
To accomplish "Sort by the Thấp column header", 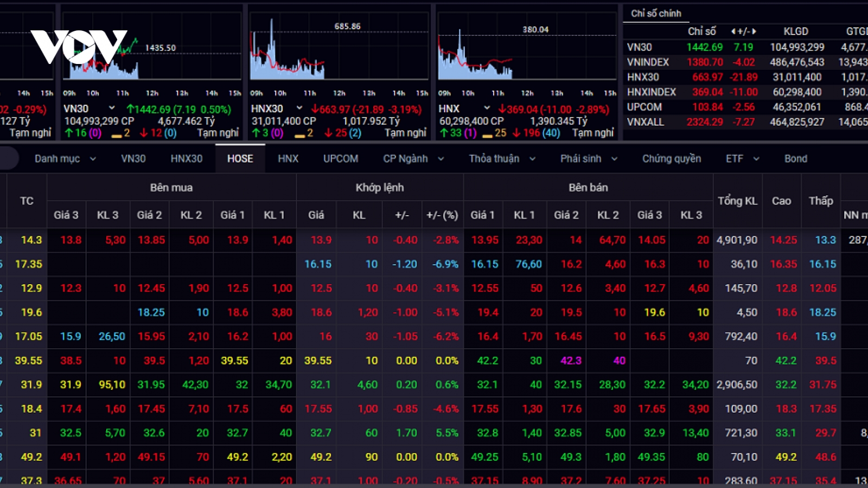I will tap(821, 201).
